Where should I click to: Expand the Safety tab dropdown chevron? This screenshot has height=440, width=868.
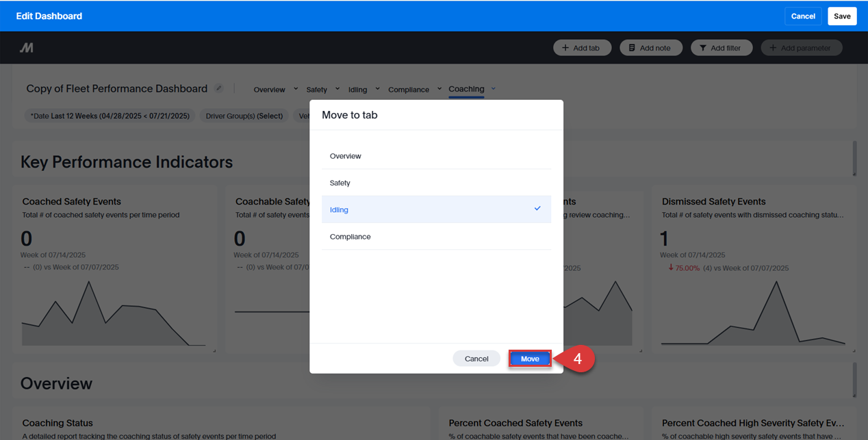tap(337, 88)
